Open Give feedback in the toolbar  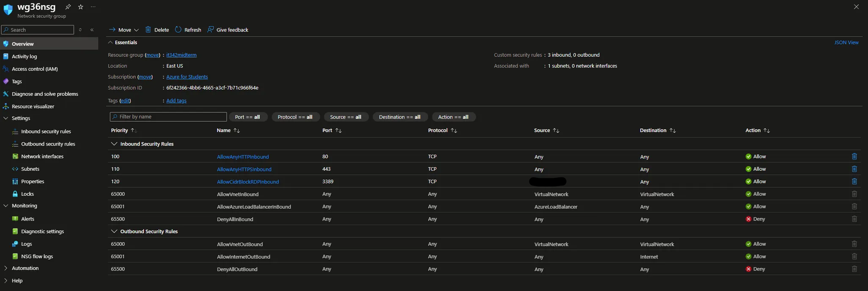[x=228, y=30]
